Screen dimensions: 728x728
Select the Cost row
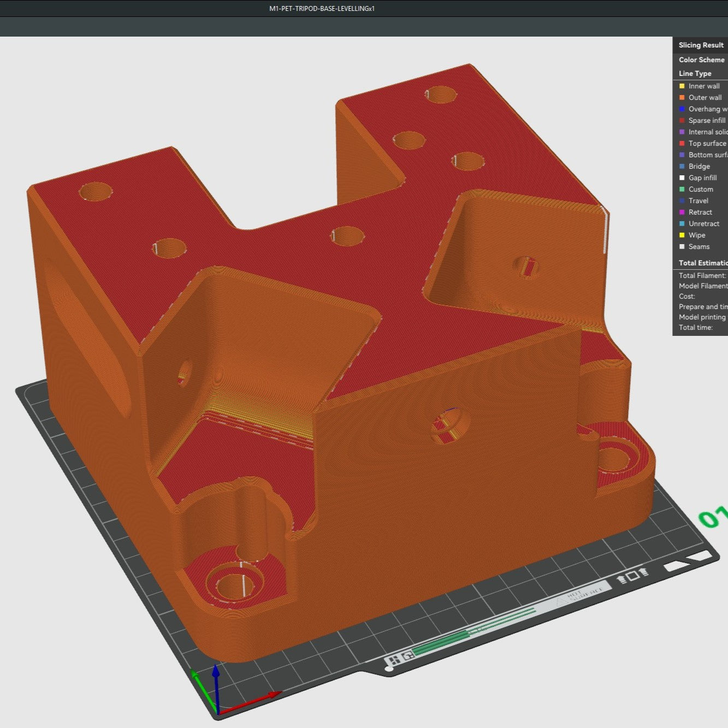(687, 296)
